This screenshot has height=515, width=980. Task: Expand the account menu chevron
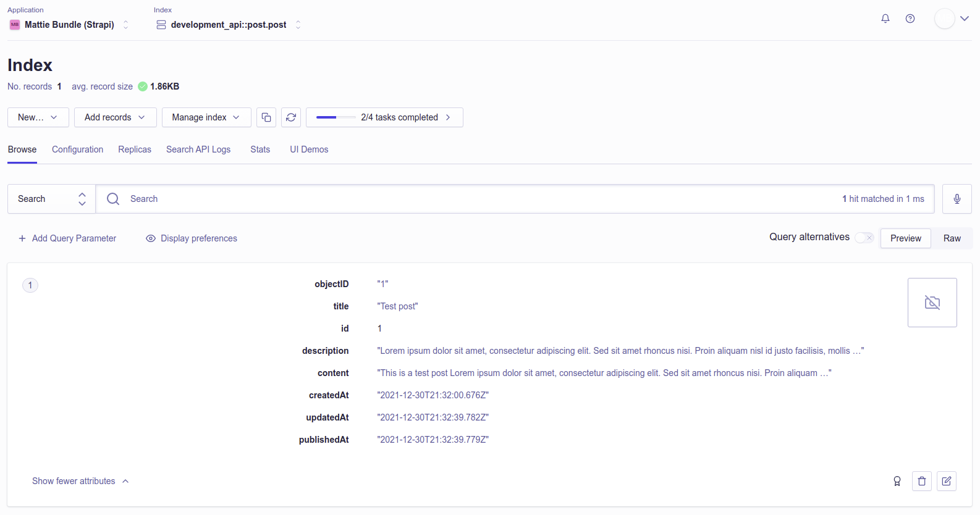(x=965, y=19)
